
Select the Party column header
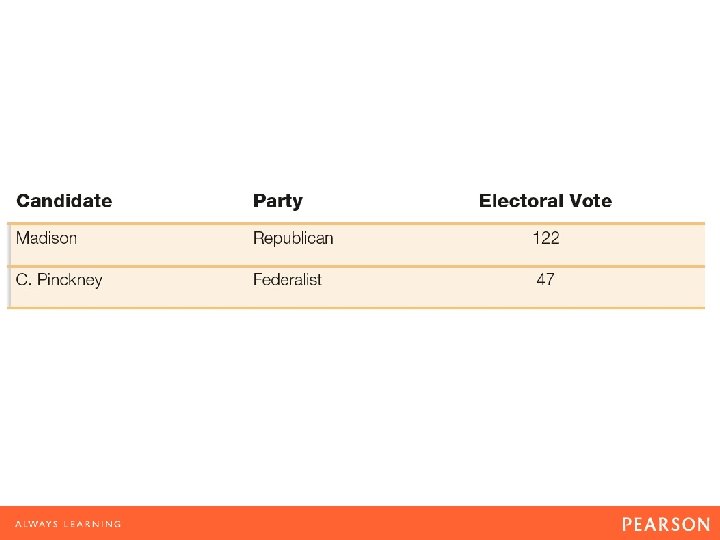pos(277,201)
